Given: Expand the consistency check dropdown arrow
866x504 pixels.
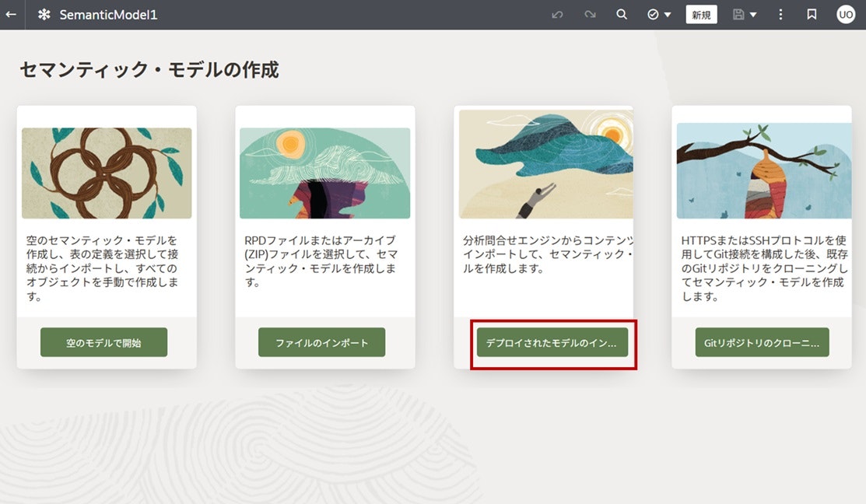Looking at the screenshot, I should [x=667, y=15].
